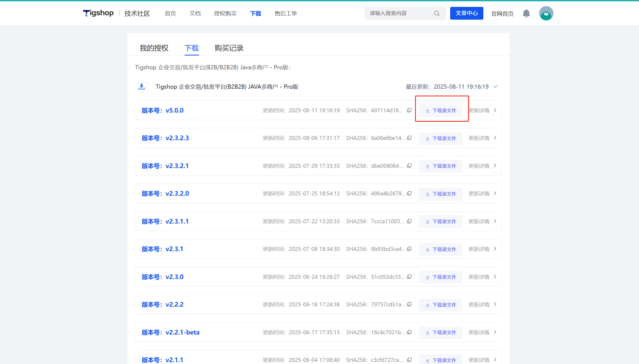Expand 更新详情 for v2.3.1
Image resolution: width=639 pixels, height=364 pixels.
coord(483,249)
